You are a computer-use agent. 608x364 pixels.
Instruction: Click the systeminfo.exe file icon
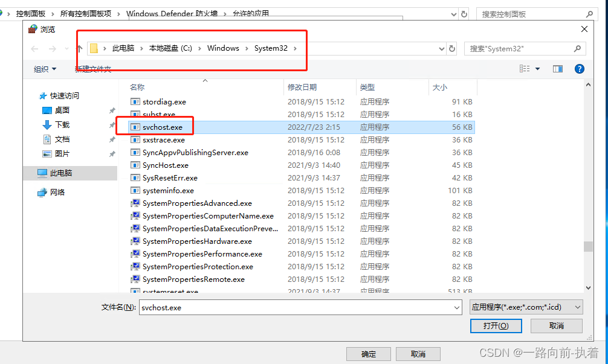coord(135,191)
